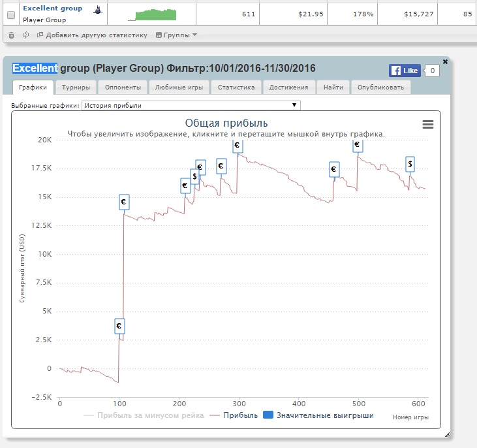Click the Facebook like count bubble
Image resolution: width=477 pixels, height=448 pixels.
tap(432, 71)
